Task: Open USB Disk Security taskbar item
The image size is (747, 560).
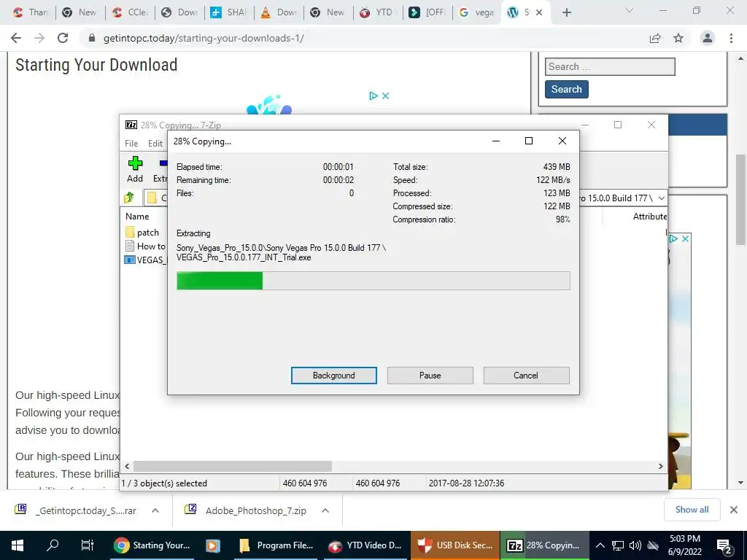Action: click(x=455, y=545)
